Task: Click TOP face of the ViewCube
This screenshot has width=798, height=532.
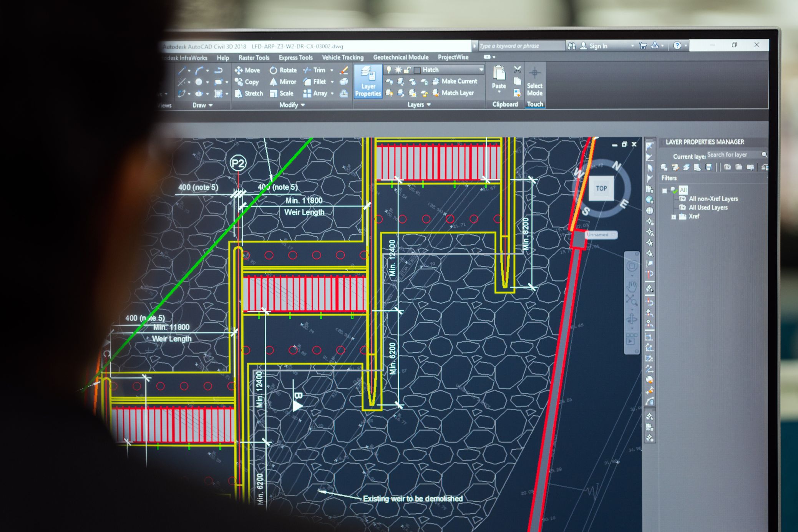Action: [601, 188]
